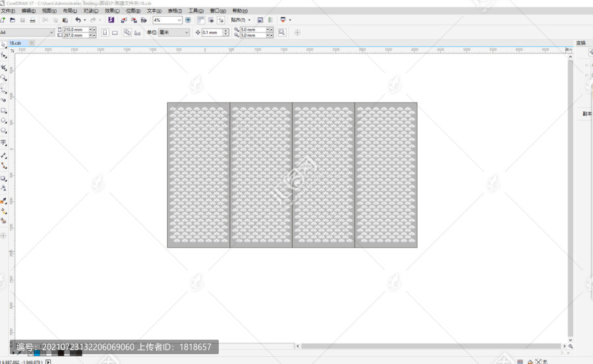Click the Open file icon
This screenshot has height=364, width=593.
[13, 20]
